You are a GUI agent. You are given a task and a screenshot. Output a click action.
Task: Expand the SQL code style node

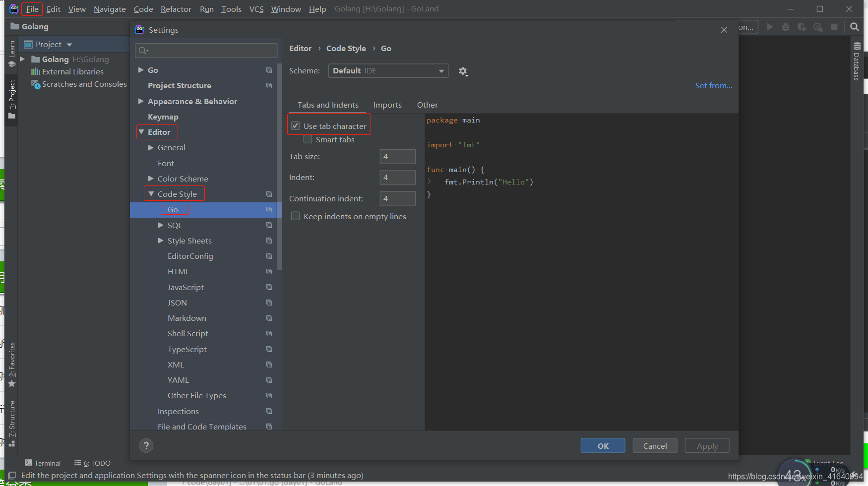tap(161, 225)
